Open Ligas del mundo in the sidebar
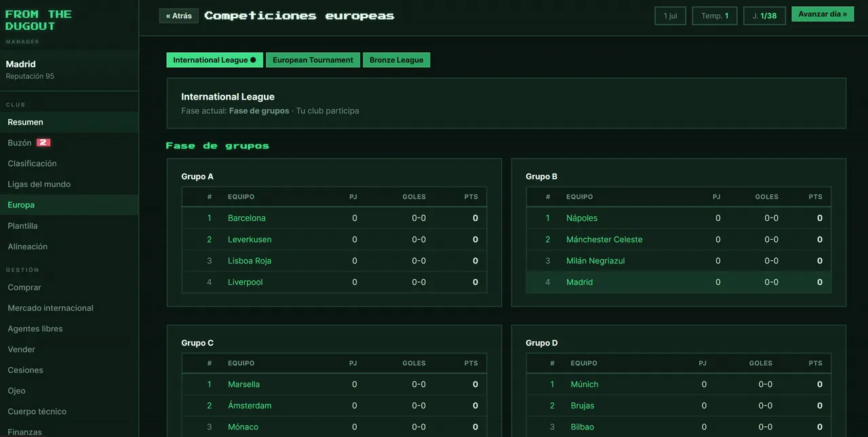868x437 pixels. pos(69,184)
